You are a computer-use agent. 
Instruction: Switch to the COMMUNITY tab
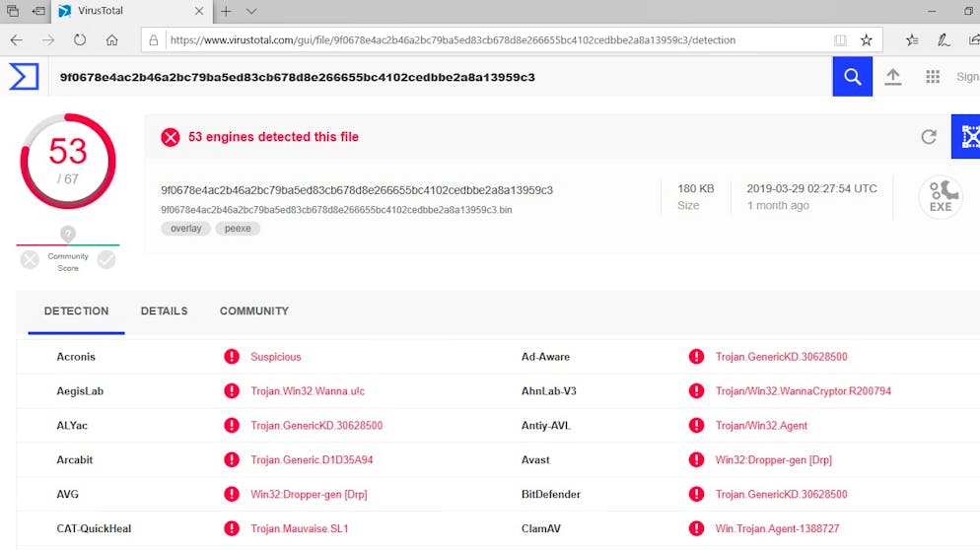coord(253,310)
